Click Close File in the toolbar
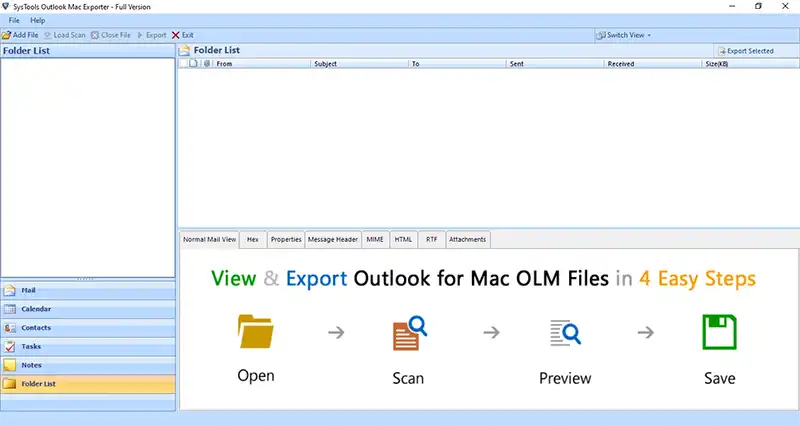The image size is (800, 426). click(111, 35)
